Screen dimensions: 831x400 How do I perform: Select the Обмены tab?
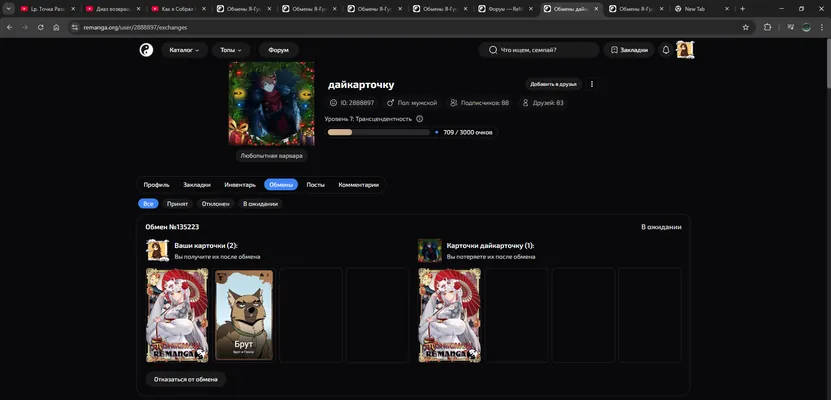(x=281, y=185)
